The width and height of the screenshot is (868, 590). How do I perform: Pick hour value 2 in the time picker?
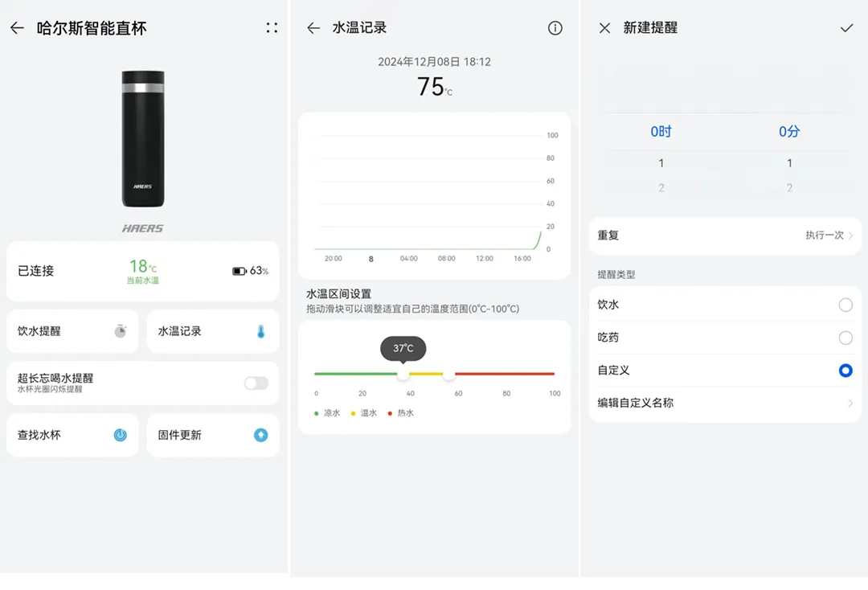661,188
